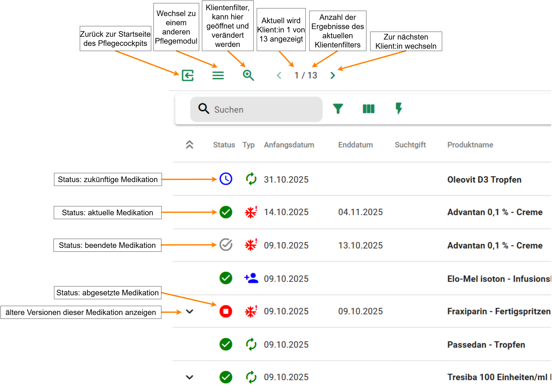Expand older versions of Tresiba

pyautogui.click(x=189, y=377)
